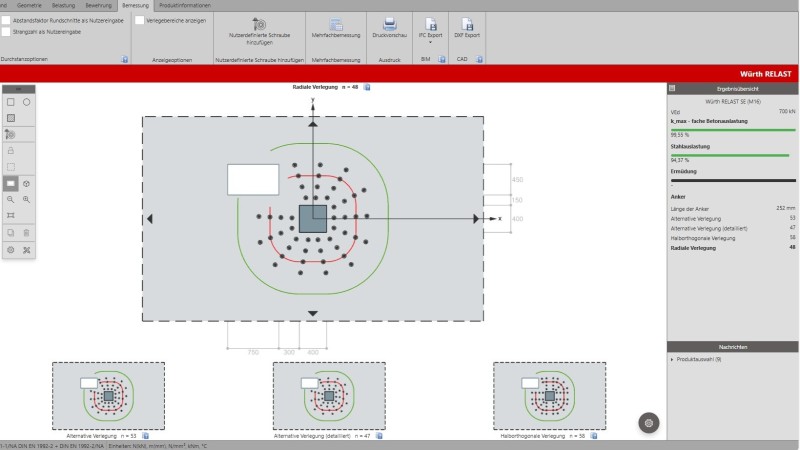
Task: Select the rectangle shape tool in the palette
Action: [x=11, y=102]
